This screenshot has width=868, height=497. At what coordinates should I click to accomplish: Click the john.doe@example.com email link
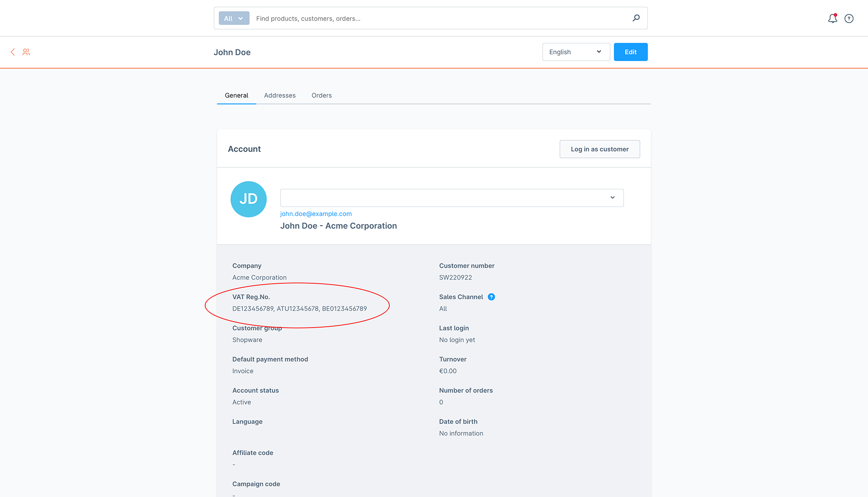pos(316,213)
